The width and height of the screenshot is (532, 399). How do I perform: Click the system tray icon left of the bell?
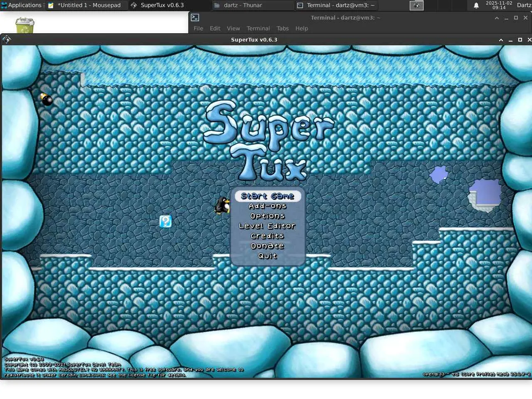point(416,5)
